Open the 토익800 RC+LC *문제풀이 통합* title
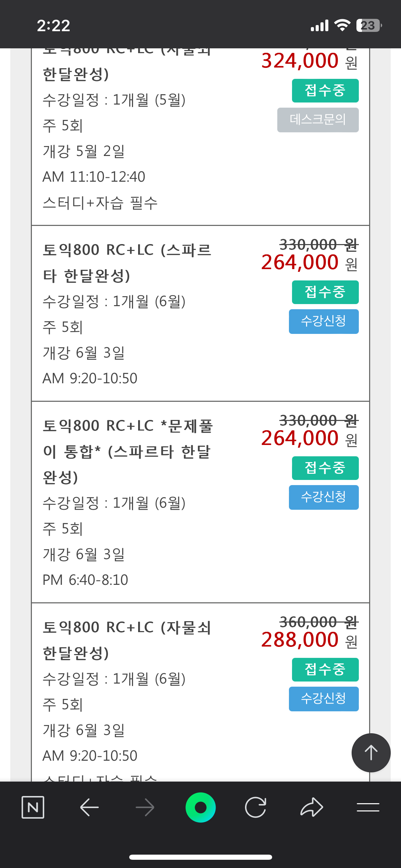401x868 pixels. click(127, 451)
